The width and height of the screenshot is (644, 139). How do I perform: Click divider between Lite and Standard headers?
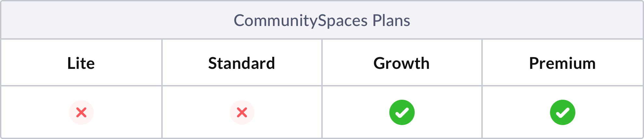click(162, 63)
